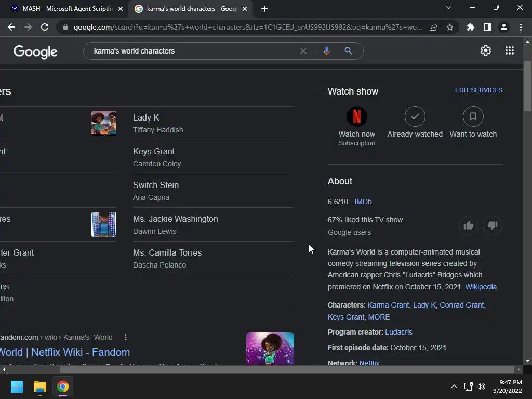Open the Wikipedia link
This screenshot has height=399, width=532.
(x=481, y=287)
